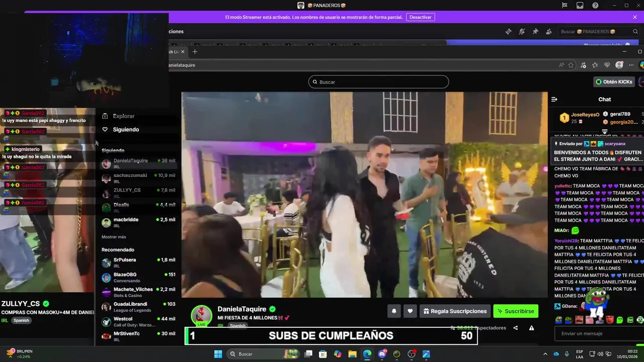Open Edge browser essentials heart icon
Screen dimensions: 644x362
pyautogui.click(x=607, y=65)
